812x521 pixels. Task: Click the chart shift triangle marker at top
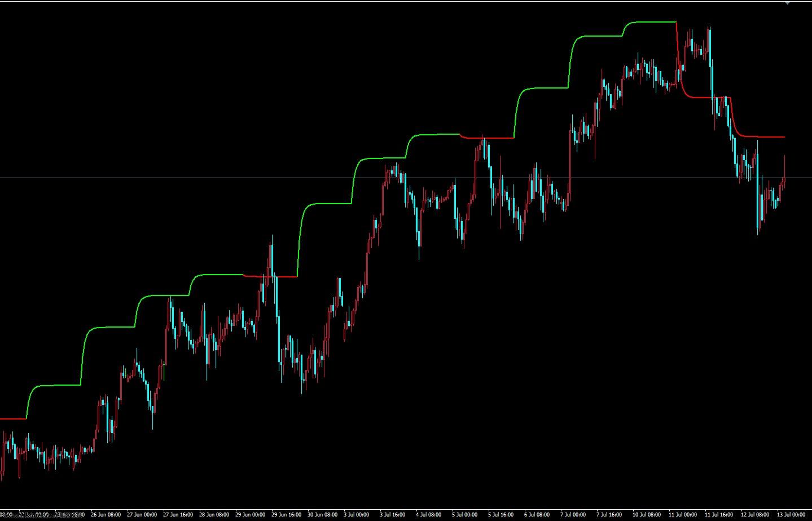788,3
